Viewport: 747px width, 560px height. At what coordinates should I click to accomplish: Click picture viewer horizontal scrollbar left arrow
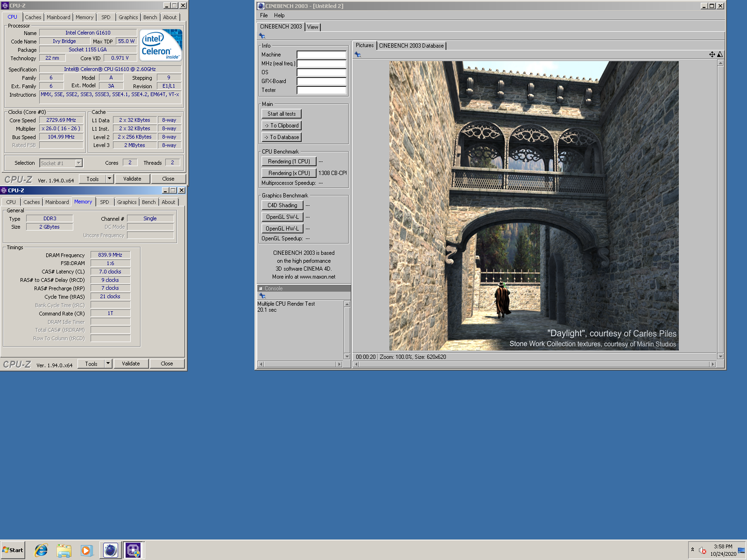coord(356,364)
